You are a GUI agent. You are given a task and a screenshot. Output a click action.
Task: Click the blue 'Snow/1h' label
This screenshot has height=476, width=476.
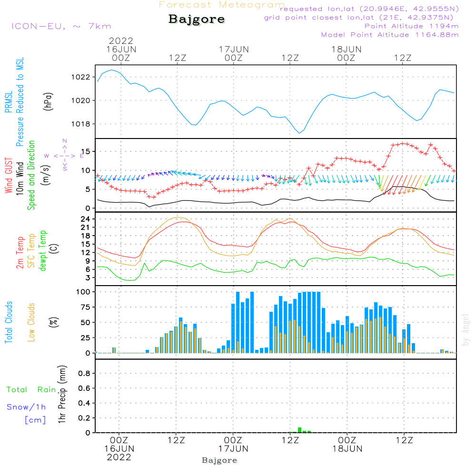(x=26, y=407)
